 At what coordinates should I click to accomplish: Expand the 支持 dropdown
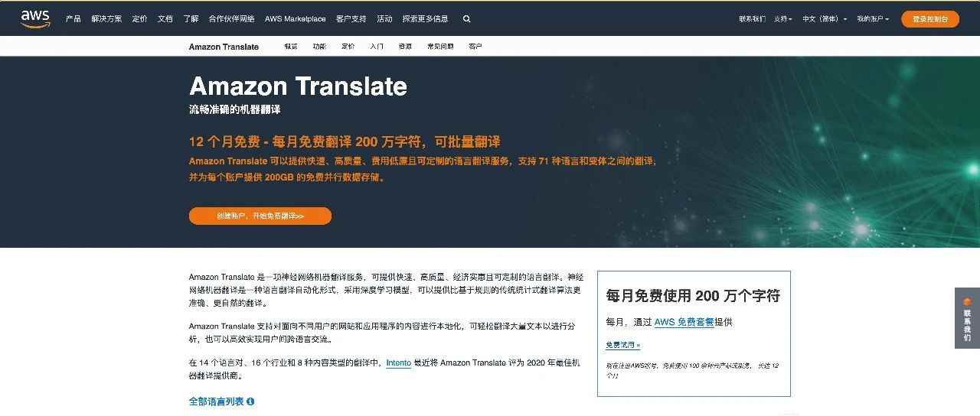782,19
